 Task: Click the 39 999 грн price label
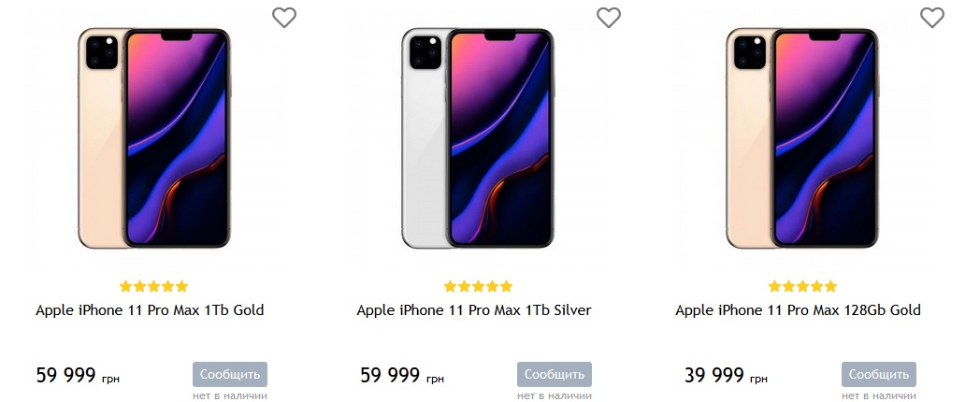tap(726, 376)
